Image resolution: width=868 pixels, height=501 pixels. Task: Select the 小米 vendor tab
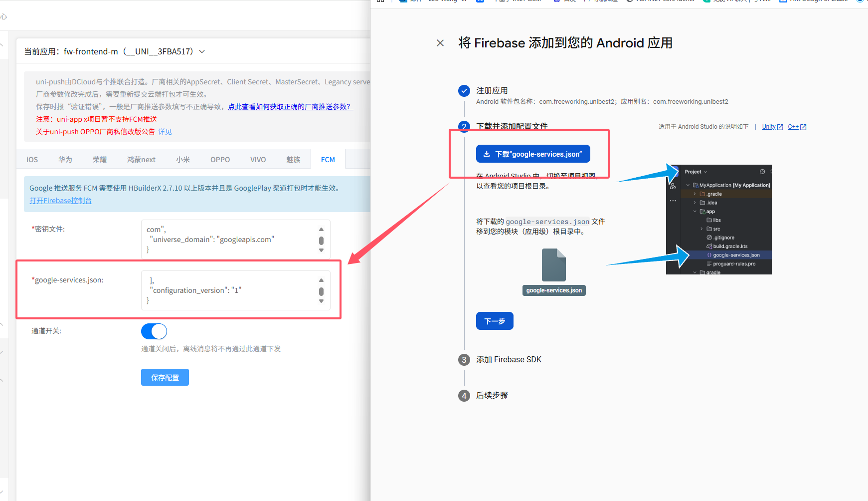(x=183, y=159)
